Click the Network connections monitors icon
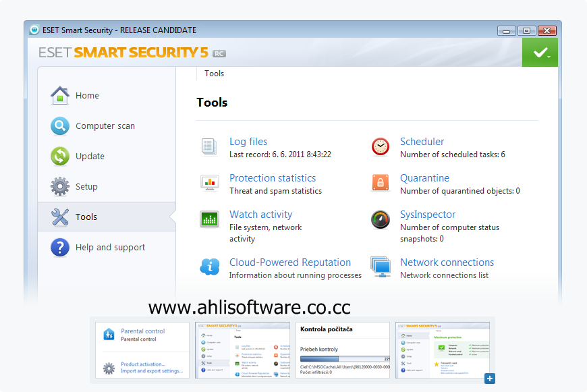 381,267
